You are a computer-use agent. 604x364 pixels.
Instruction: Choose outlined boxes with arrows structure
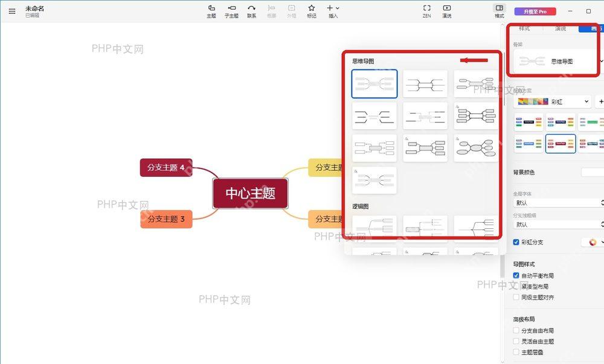374,148
